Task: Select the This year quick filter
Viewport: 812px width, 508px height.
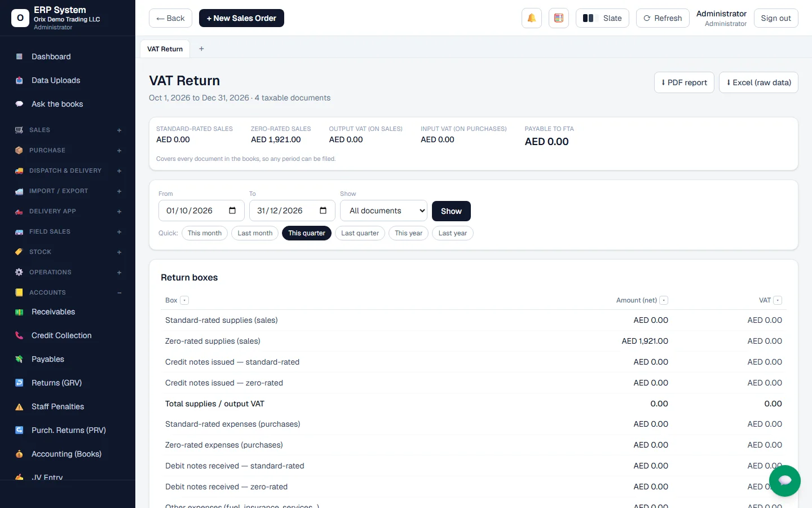Action: [408, 233]
